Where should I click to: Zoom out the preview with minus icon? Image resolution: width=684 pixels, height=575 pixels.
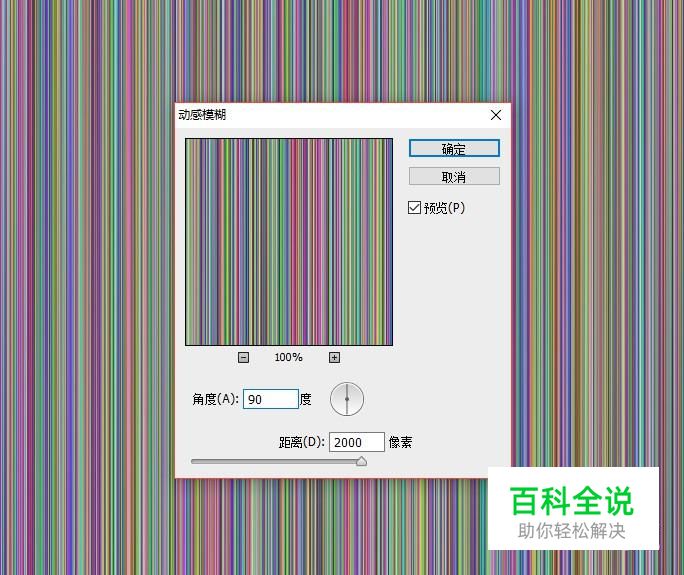(243, 357)
